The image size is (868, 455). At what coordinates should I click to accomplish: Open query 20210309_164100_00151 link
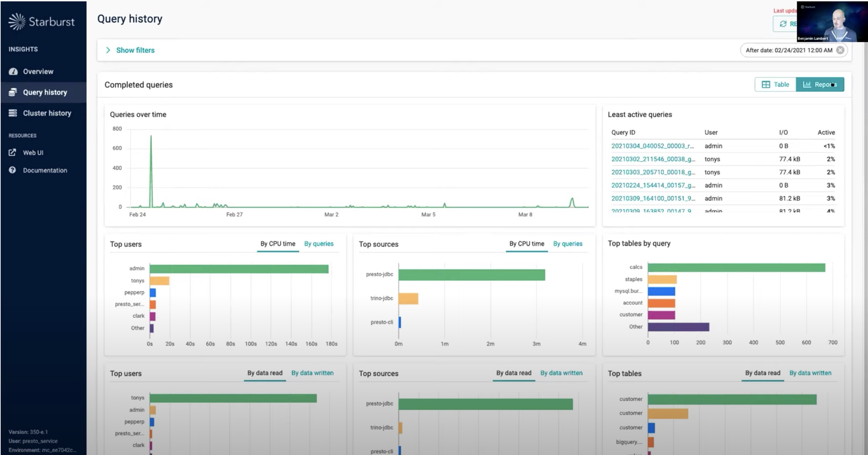point(653,199)
